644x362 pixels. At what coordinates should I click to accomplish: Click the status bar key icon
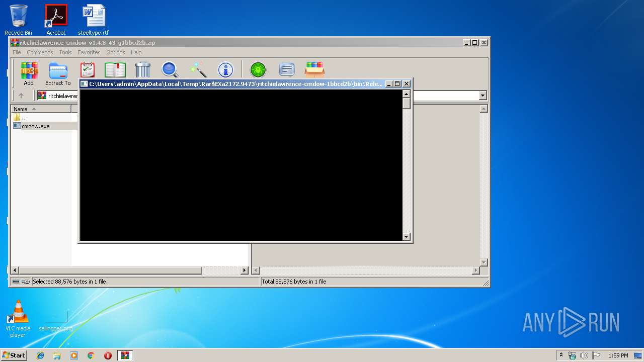point(26,282)
